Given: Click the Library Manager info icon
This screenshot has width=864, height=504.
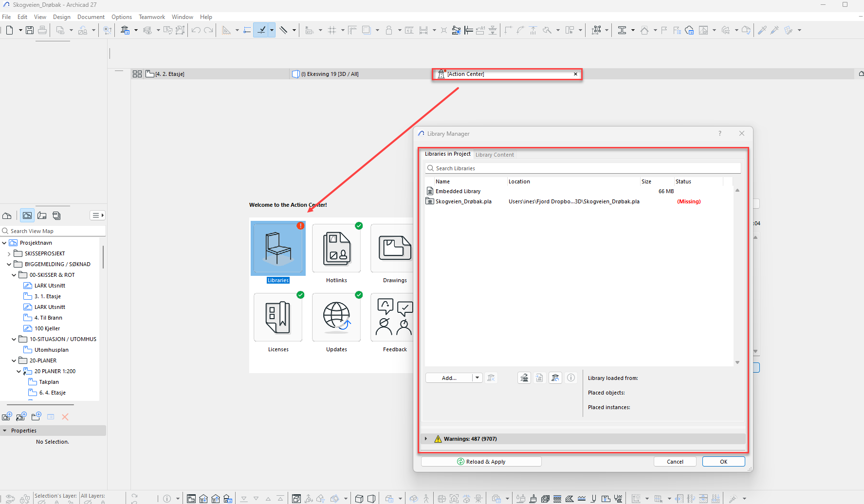Looking at the screenshot, I should click(x=571, y=378).
